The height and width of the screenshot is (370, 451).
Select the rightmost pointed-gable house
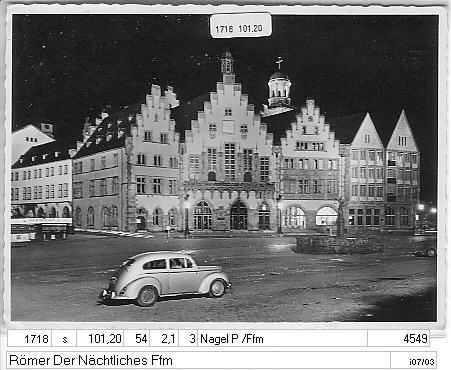pyautogui.click(x=403, y=170)
